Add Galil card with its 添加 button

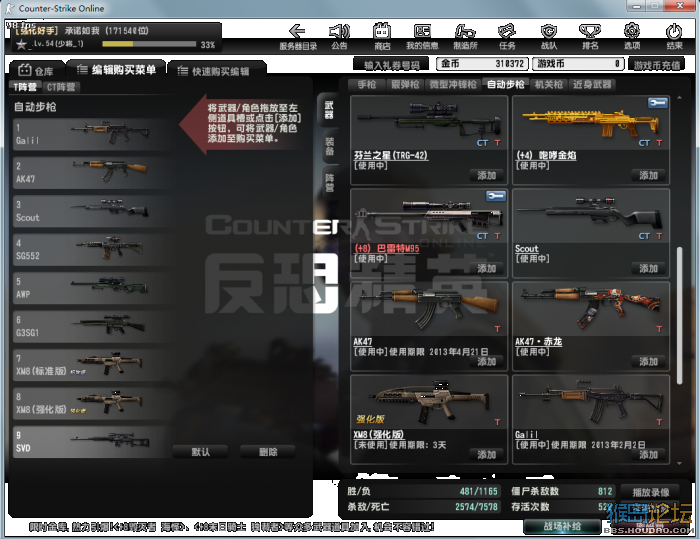[649, 455]
